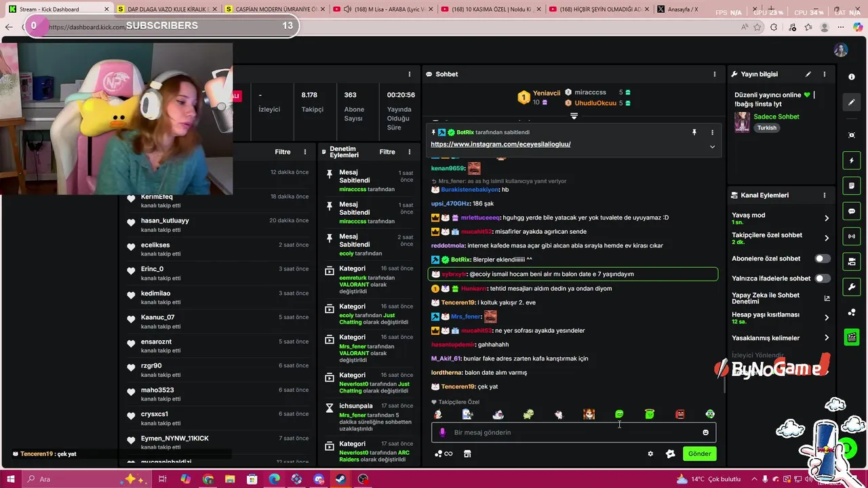Toggle the document notes widget in right sidebar
868x488 pixels.
pos(852,186)
